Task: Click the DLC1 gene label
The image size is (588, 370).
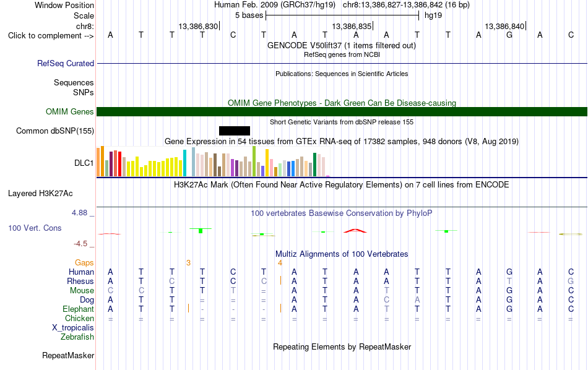Action: (x=84, y=163)
